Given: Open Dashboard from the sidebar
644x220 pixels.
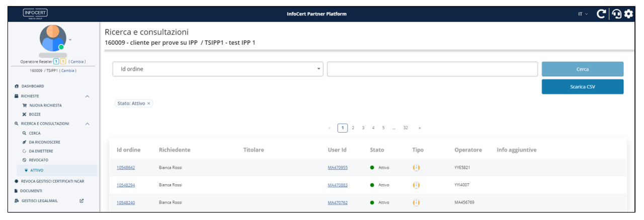Looking at the screenshot, I should point(32,86).
